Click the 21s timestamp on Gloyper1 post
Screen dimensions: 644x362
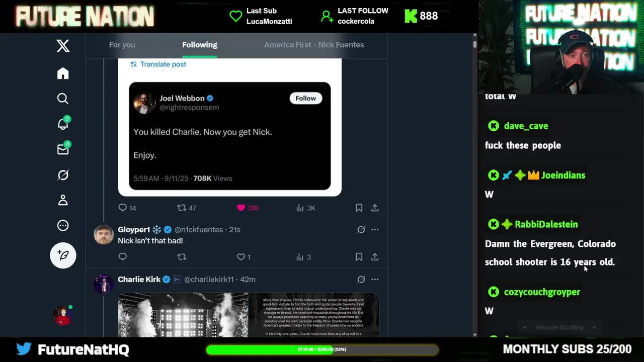[x=234, y=229]
